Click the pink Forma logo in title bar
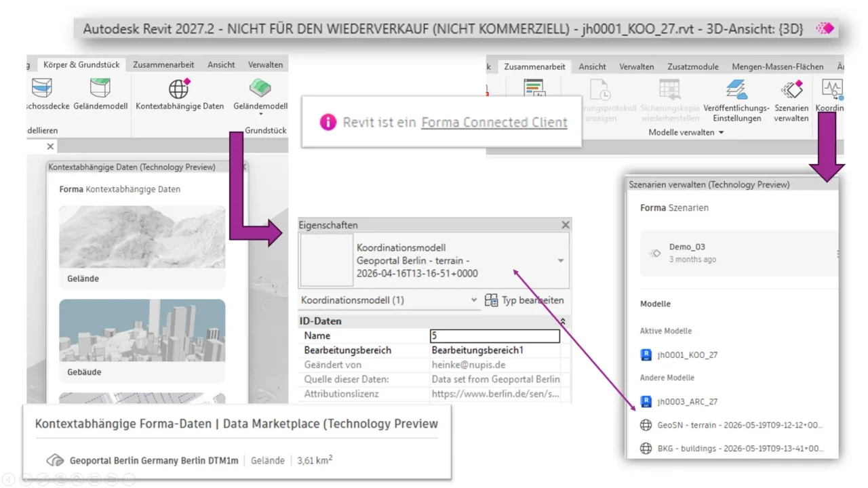 825,28
